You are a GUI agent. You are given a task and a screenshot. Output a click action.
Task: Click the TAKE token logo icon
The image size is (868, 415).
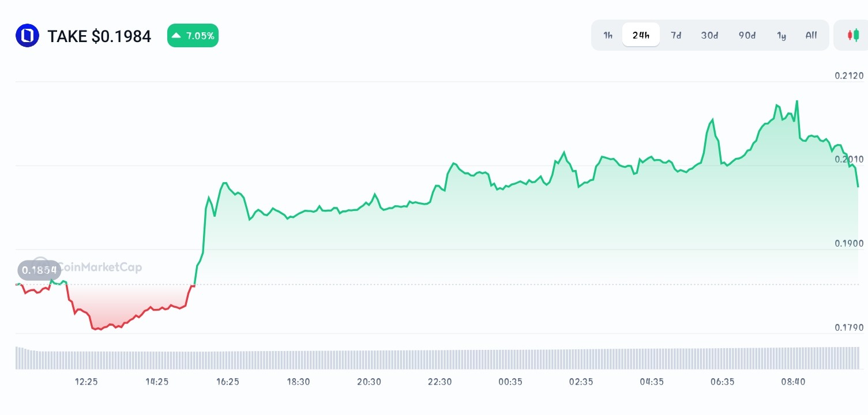27,35
